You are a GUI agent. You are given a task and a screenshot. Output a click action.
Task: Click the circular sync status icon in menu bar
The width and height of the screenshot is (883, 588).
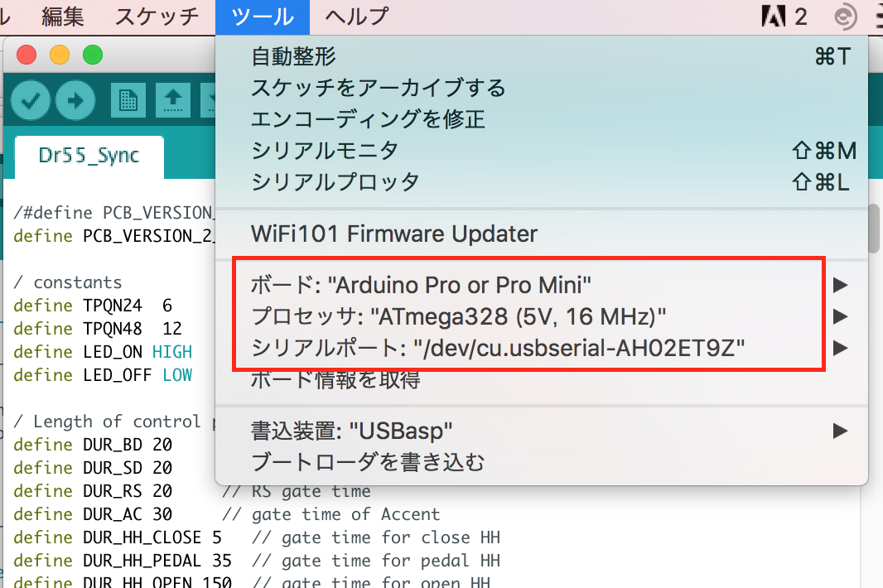click(845, 17)
